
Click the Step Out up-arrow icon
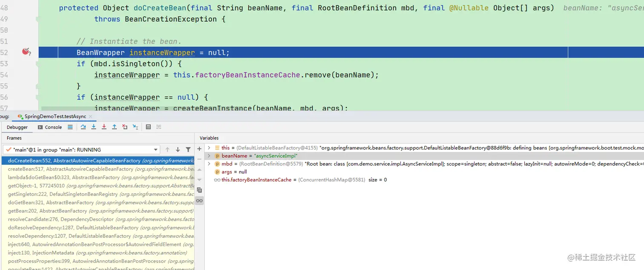114,127
